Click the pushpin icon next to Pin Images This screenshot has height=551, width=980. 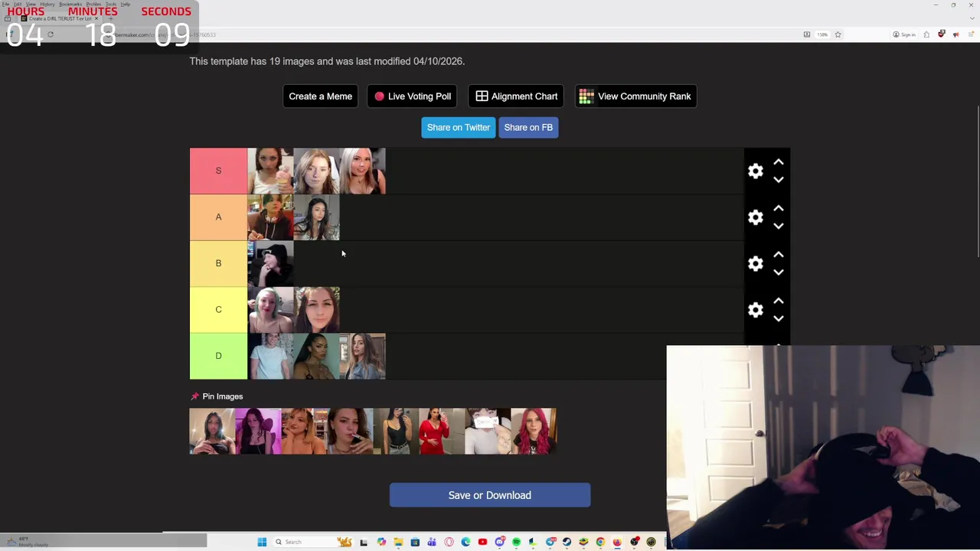coord(194,396)
